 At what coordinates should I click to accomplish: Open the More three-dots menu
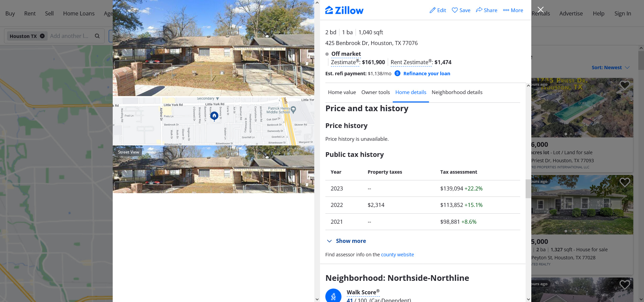click(x=506, y=10)
